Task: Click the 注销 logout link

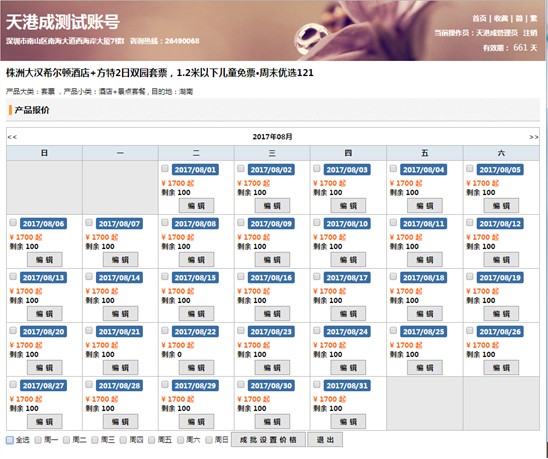Action: click(530, 33)
